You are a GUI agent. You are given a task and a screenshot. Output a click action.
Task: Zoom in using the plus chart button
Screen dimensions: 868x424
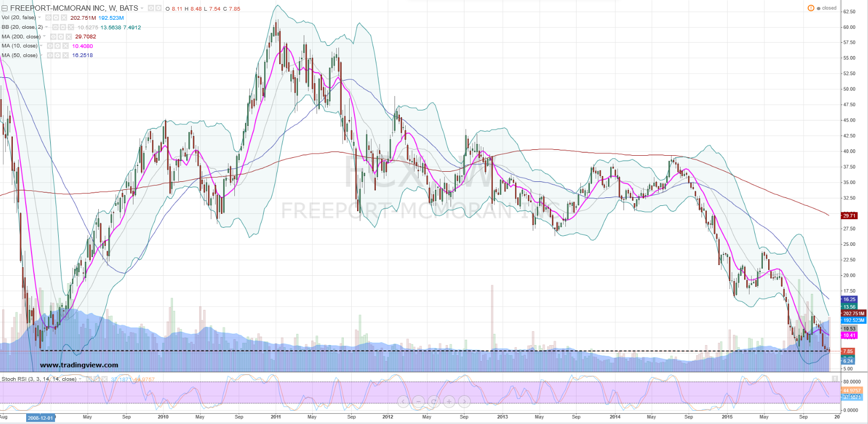(449, 401)
